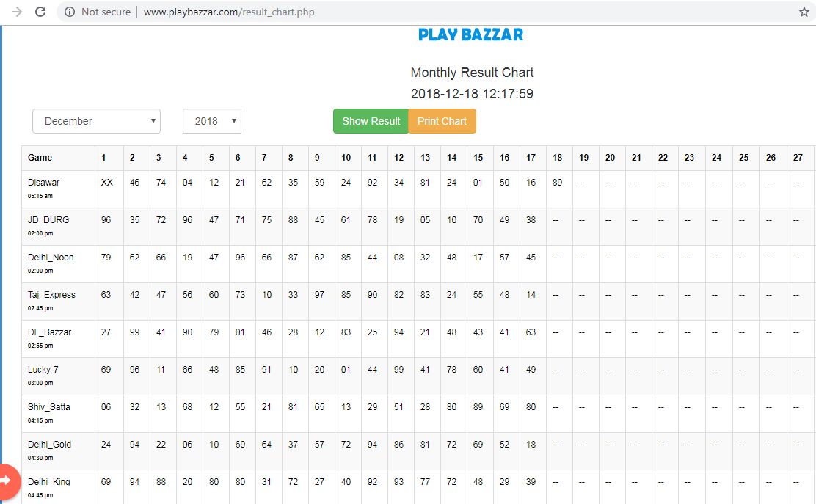Click the timestamp 2018-12-18 12:17:59

point(472,94)
